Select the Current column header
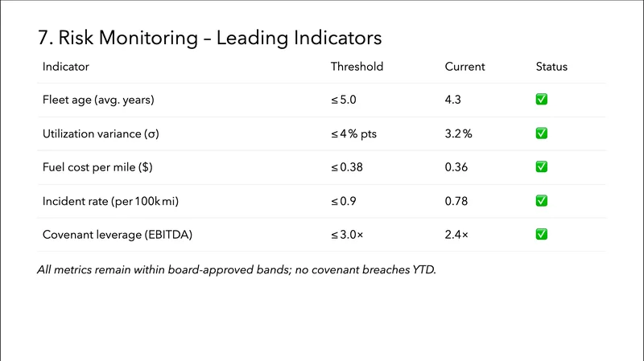 (465, 67)
